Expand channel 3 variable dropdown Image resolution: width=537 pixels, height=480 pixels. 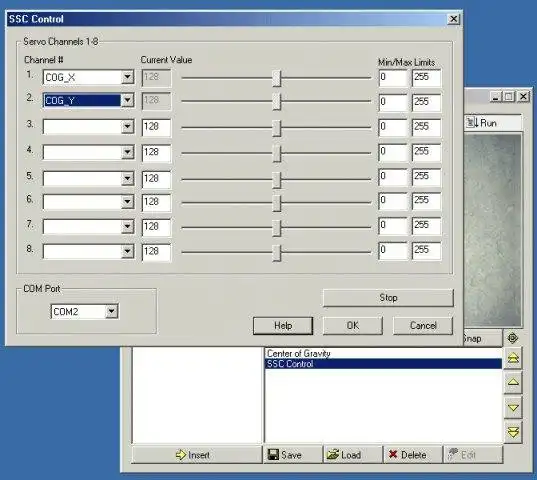tap(127, 127)
